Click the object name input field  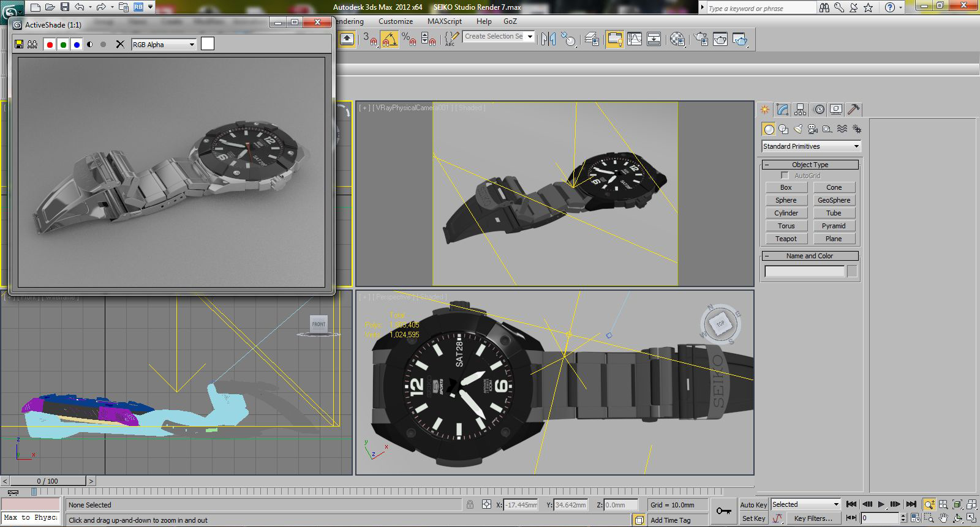(804, 271)
